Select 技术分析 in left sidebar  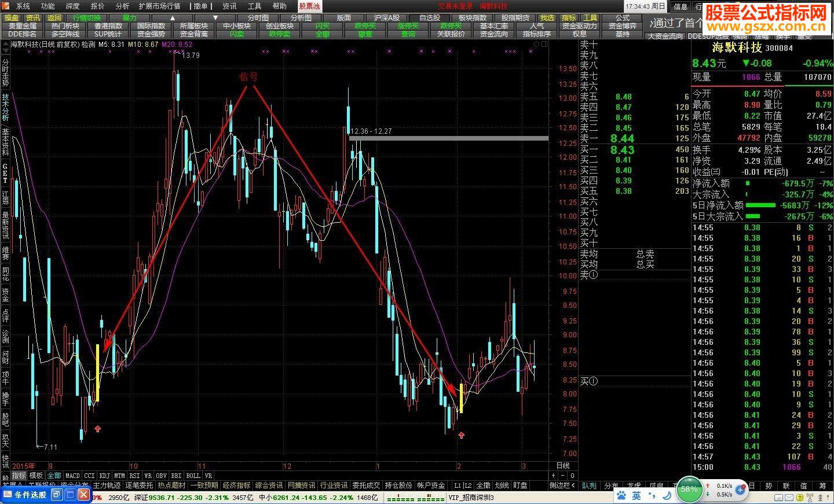[x=5, y=108]
